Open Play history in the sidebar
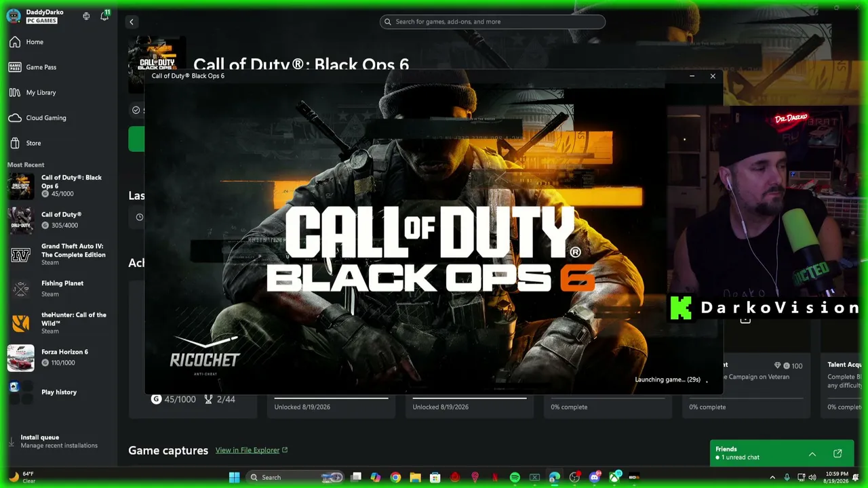This screenshot has width=868, height=488. pyautogui.click(x=59, y=392)
